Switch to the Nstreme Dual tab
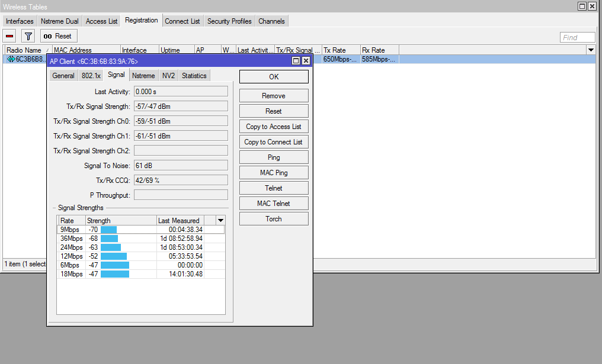602x364 pixels. pos(59,21)
